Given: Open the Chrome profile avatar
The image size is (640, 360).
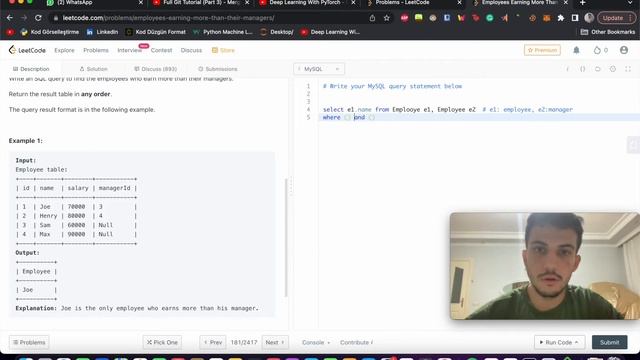Looking at the screenshot, I should coord(589,18).
